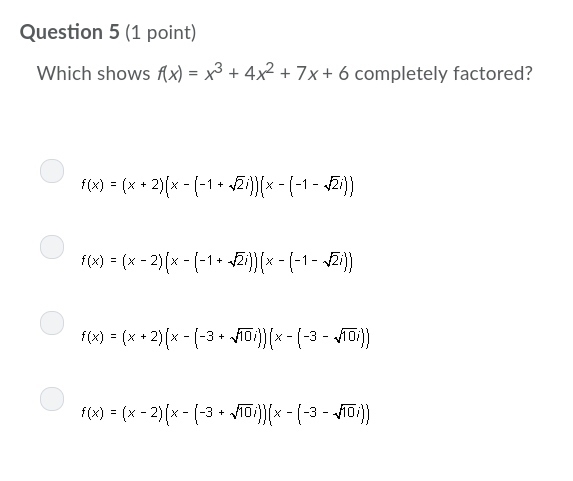Pick the radio button for (x + 2) with √10i

click(x=52, y=323)
